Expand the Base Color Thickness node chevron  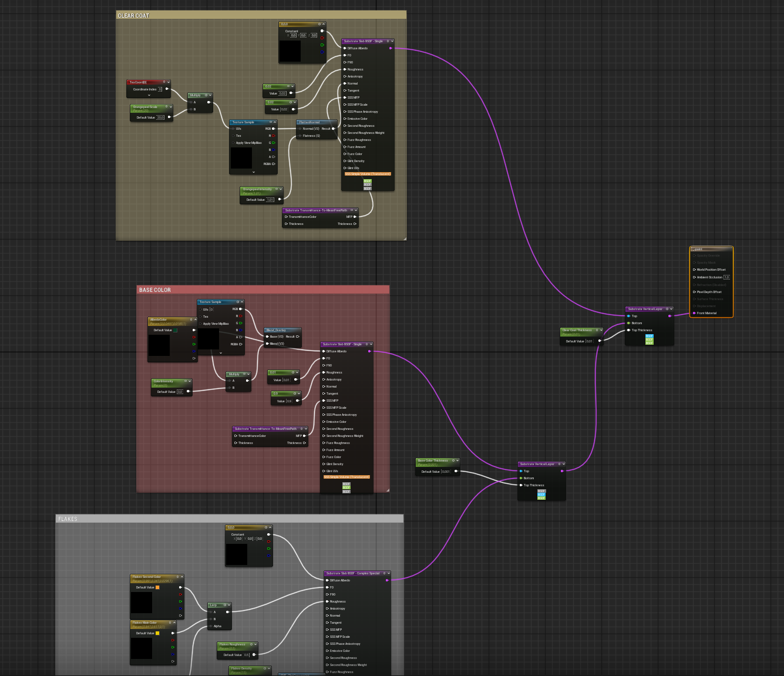coord(457,460)
